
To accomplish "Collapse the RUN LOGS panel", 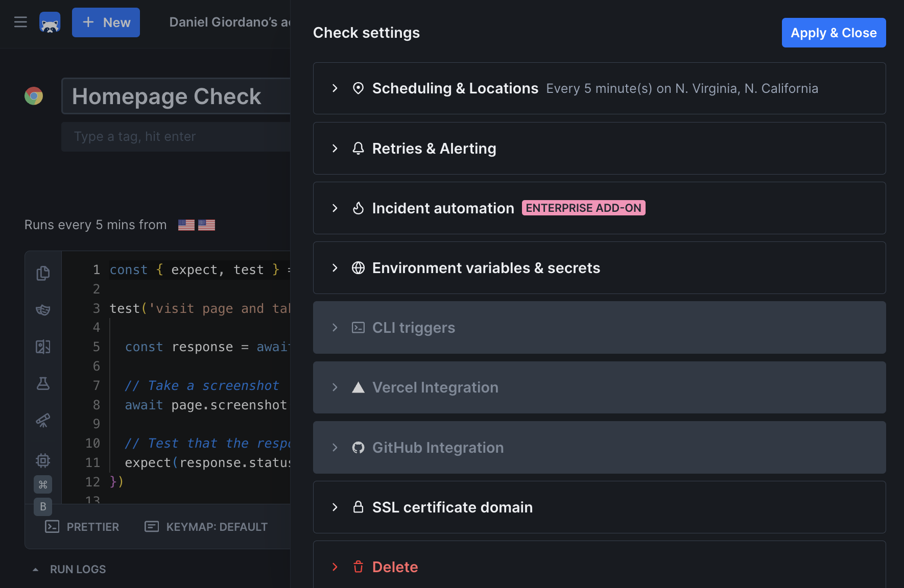I will [35, 569].
